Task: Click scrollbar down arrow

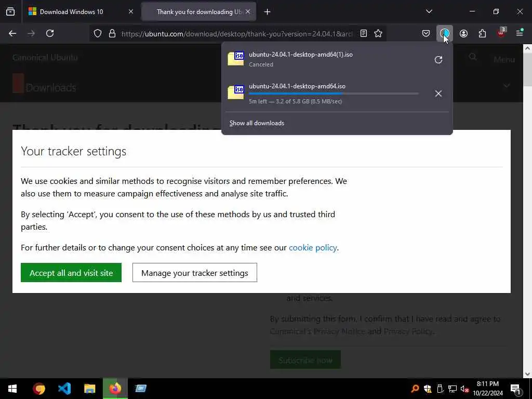Action: point(527,374)
